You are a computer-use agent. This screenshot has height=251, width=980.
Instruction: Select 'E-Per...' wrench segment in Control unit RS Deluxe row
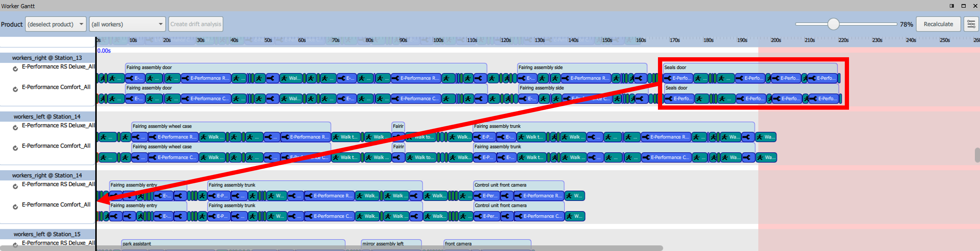[x=486, y=196]
